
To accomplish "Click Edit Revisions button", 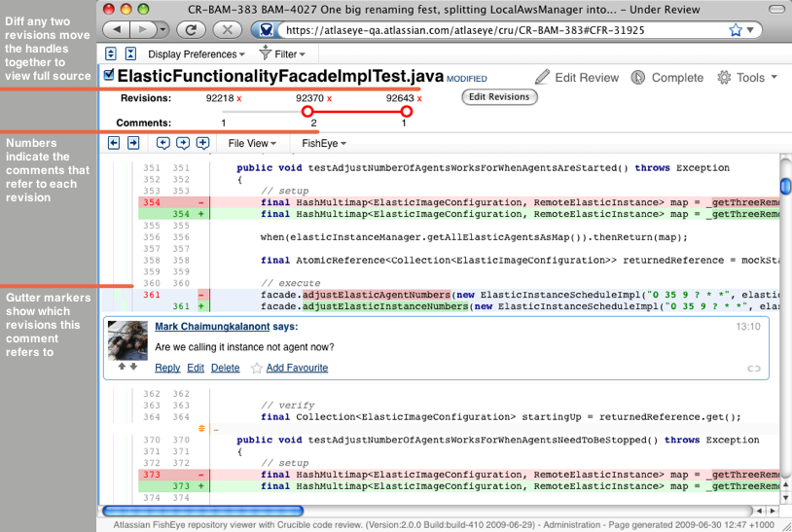I will (x=499, y=97).
